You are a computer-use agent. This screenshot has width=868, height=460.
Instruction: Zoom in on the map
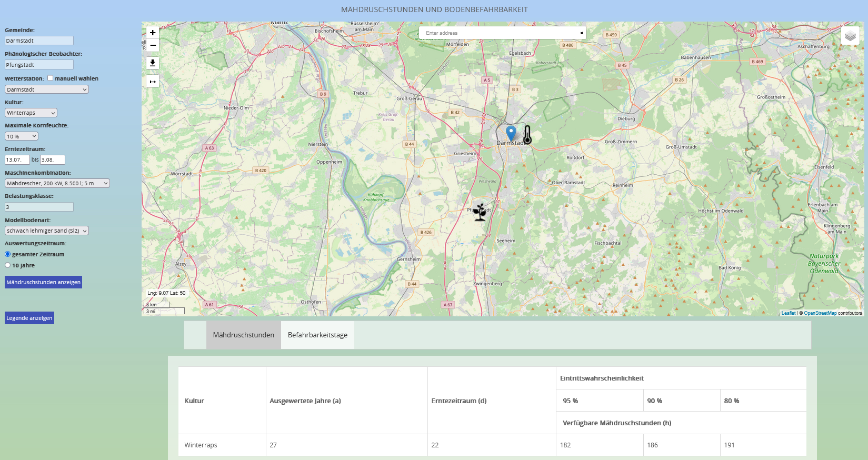click(153, 33)
